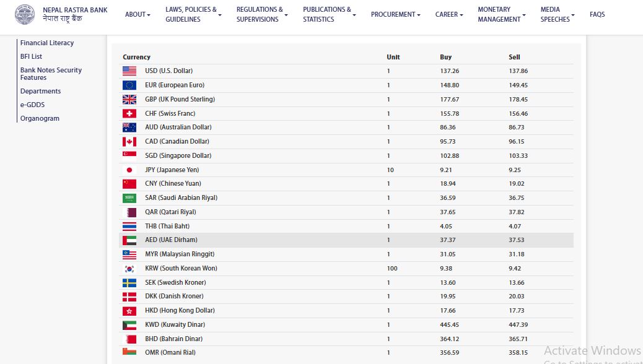This screenshot has width=643, height=364.
Task: Expand the About dropdown menu
Action: click(x=138, y=14)
